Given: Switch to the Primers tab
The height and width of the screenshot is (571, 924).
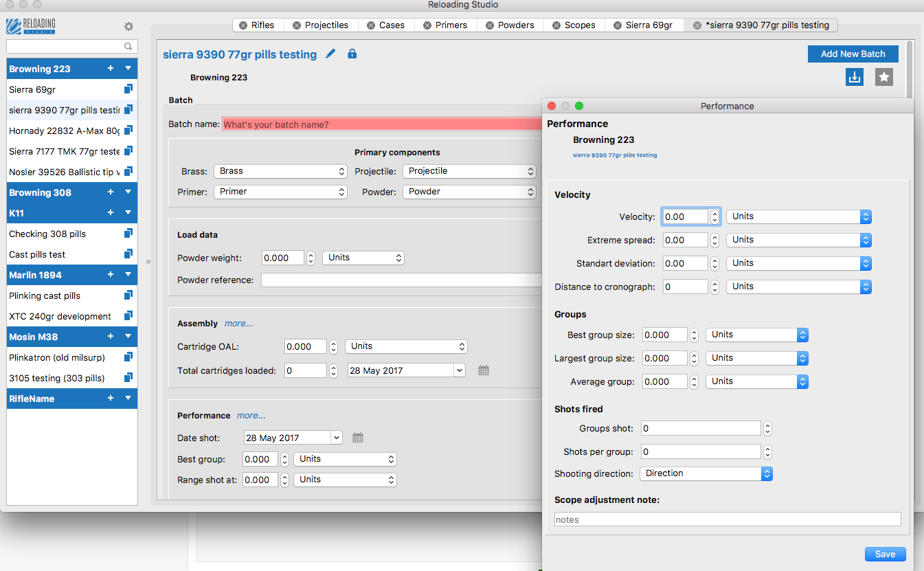Looking at the screenshot, I should pos(444,25).
